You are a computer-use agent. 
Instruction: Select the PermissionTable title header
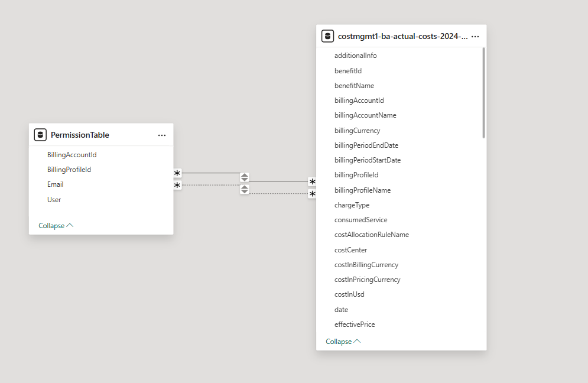(x=80, y=135)
